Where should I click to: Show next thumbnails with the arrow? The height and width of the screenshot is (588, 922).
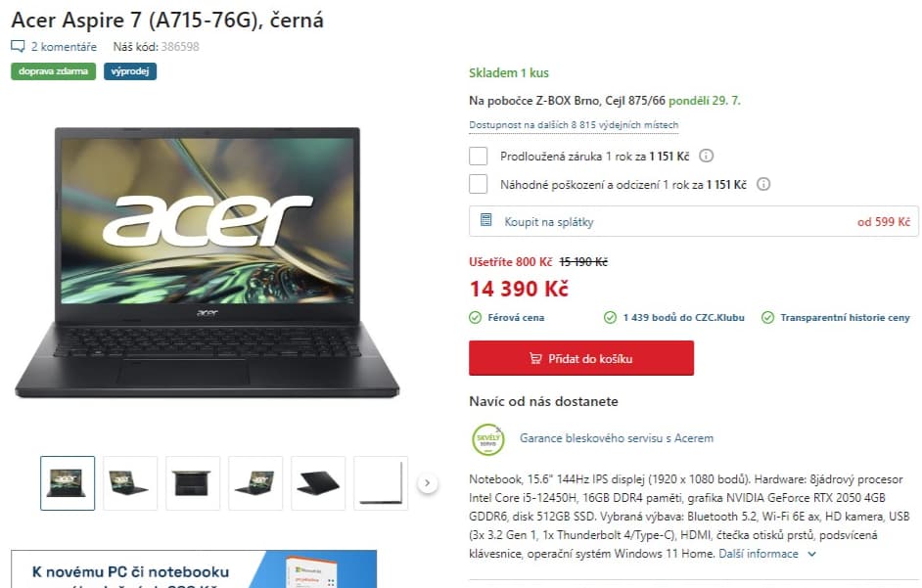428,483
